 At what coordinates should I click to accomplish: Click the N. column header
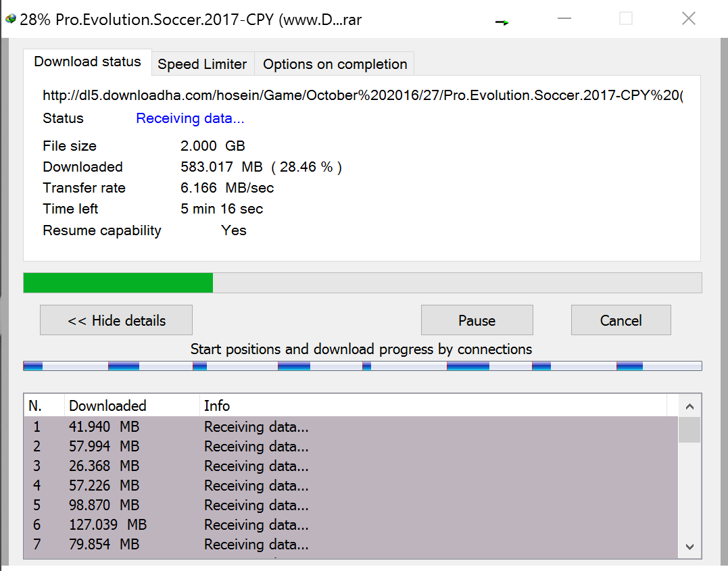pos(44,405)
